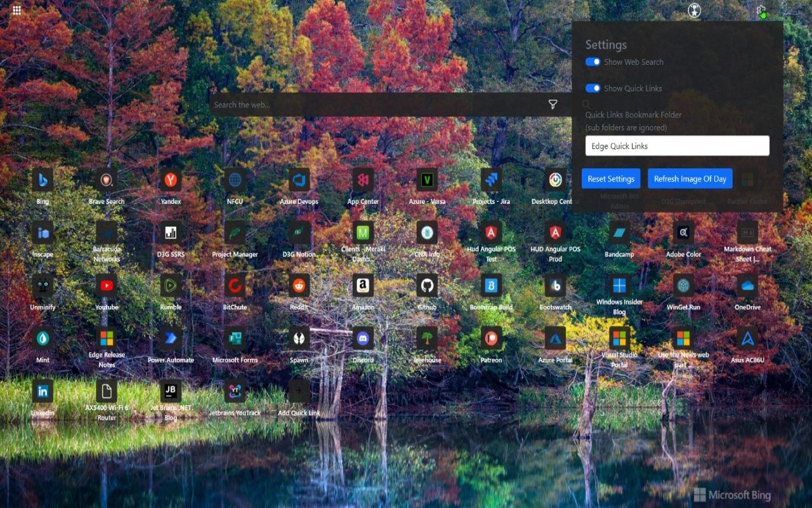Open Edge Release Notes quick link
812x508 pixels.
[107, 338]
